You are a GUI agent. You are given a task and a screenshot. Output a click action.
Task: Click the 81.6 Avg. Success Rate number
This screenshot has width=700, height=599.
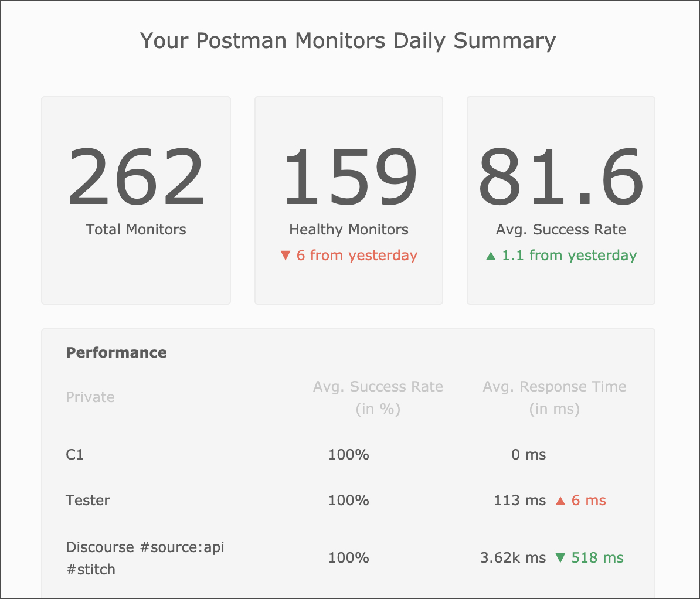[x=560, y=178]
